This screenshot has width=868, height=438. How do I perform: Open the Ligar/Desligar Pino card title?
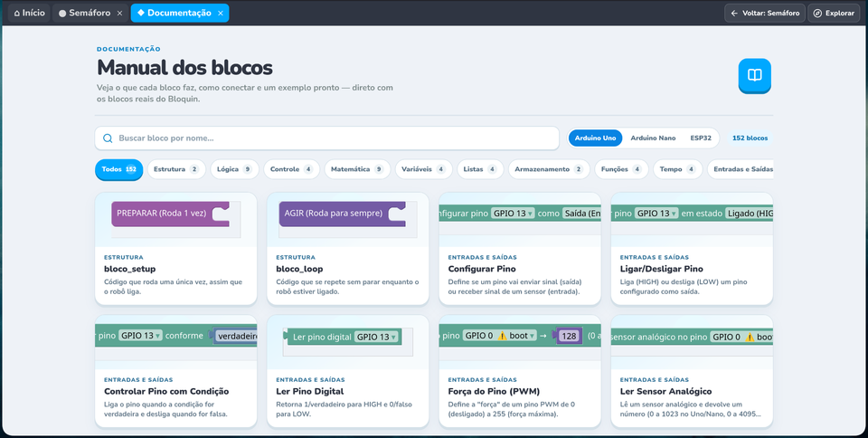pyautogui.click(x=662, y=269)
